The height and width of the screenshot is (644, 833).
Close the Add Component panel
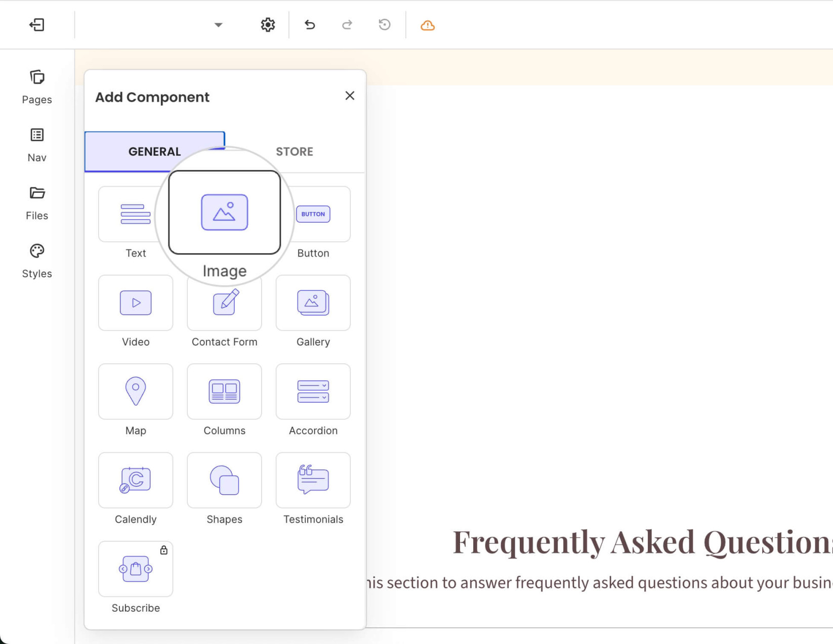pos(350,96)
